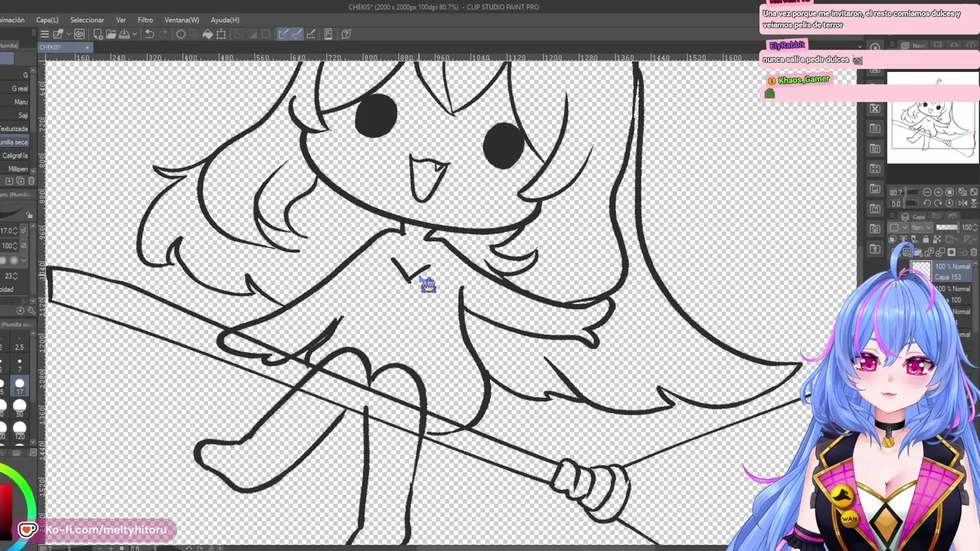The height and width of the screenshot is (551, 980).
Task: Select the Caligrafía brush subtool
Action: [15, 155]
